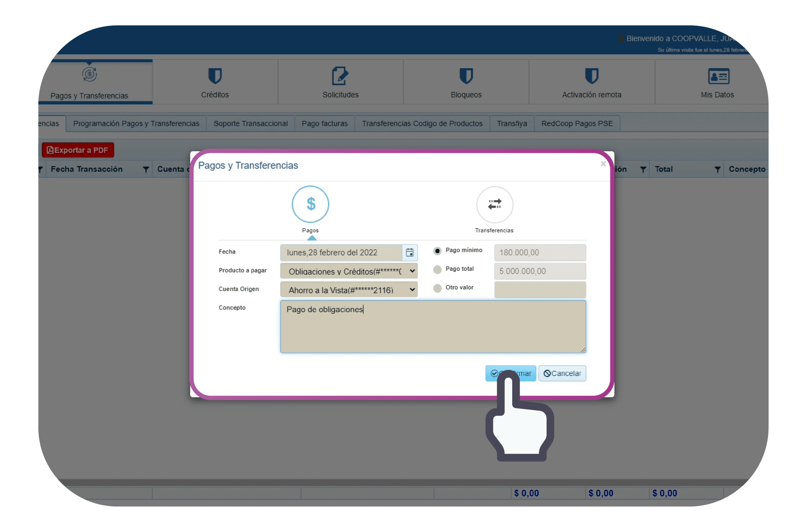Click inside the Concepto text area

[x=433, y=327]
